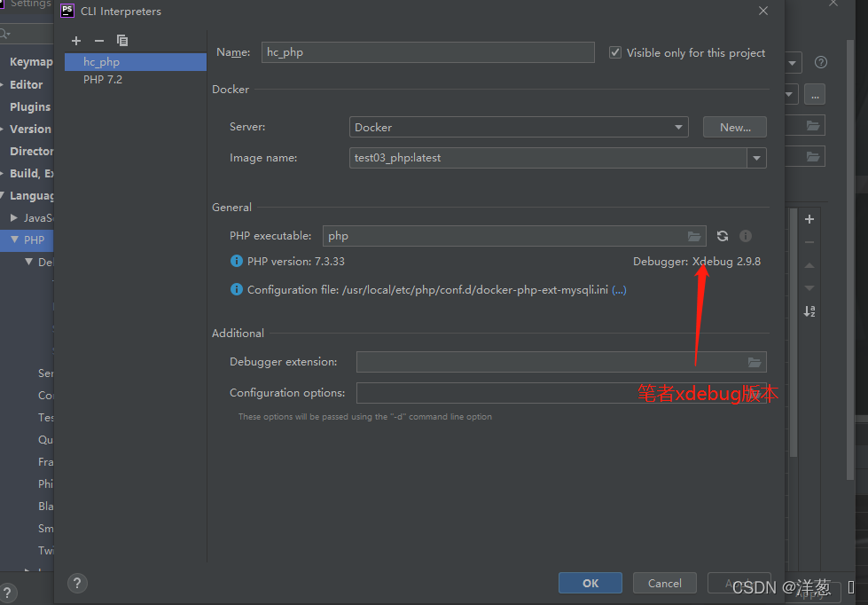Click ellipsis button in Settings window
The width and height of the screenshot is (868, 605).
(815, 94)
